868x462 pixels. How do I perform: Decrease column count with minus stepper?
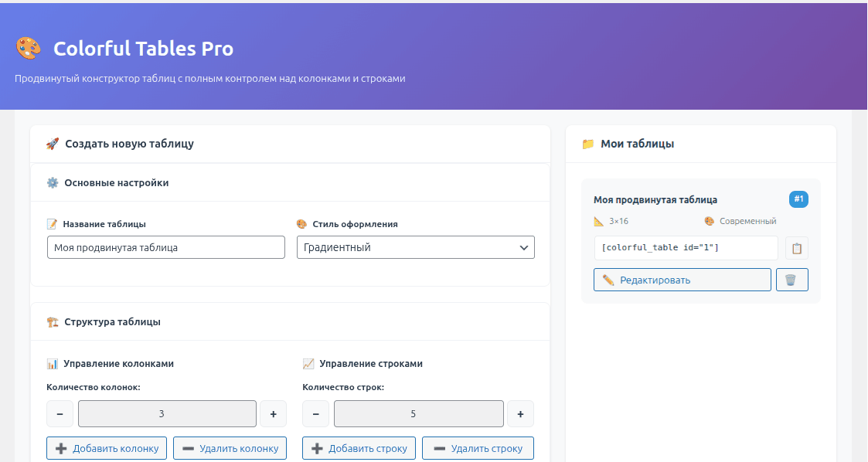(60, 414)
